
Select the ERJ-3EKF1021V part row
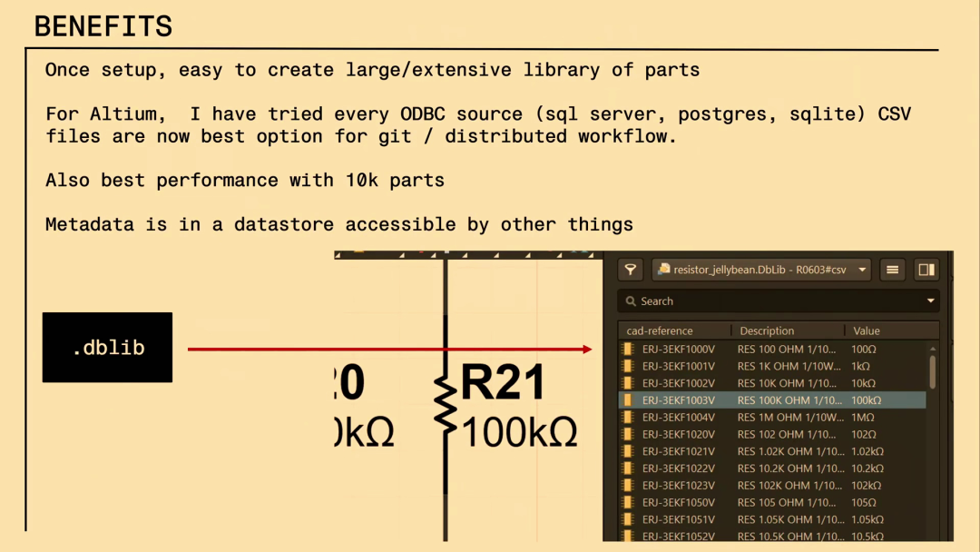[772, 451]
